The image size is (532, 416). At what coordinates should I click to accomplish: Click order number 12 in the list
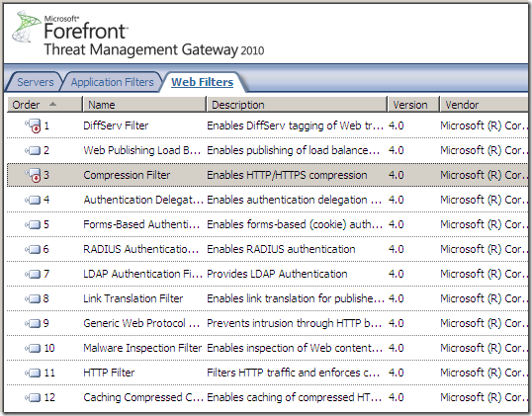49,397
